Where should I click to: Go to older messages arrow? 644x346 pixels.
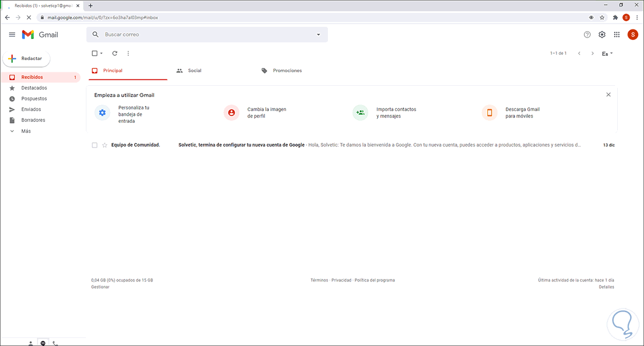[x=592, y=53]
